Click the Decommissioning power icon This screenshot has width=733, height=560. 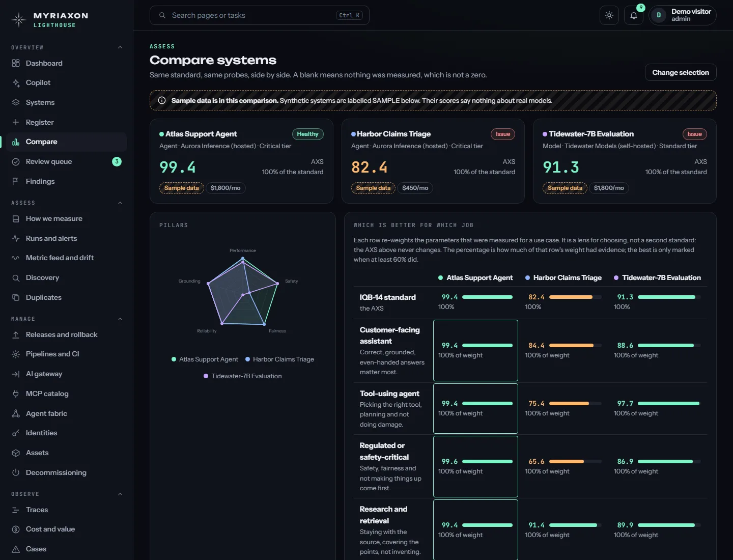16,472
